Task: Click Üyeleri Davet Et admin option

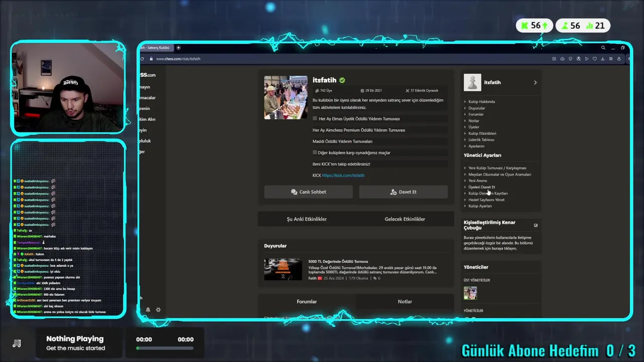Action: 481,187
